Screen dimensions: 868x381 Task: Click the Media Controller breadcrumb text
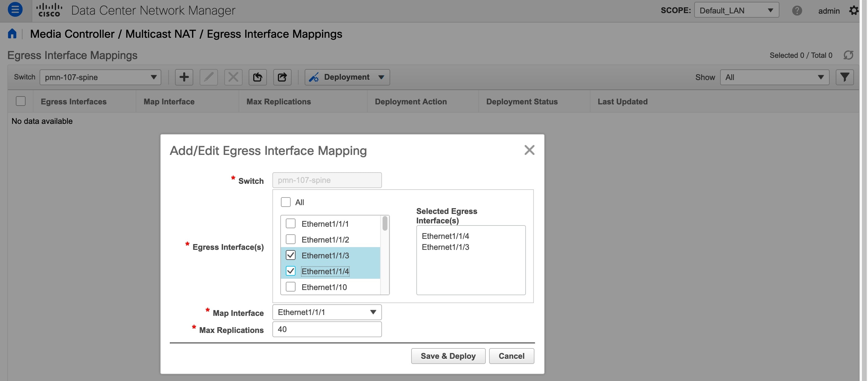pos(72,34)
